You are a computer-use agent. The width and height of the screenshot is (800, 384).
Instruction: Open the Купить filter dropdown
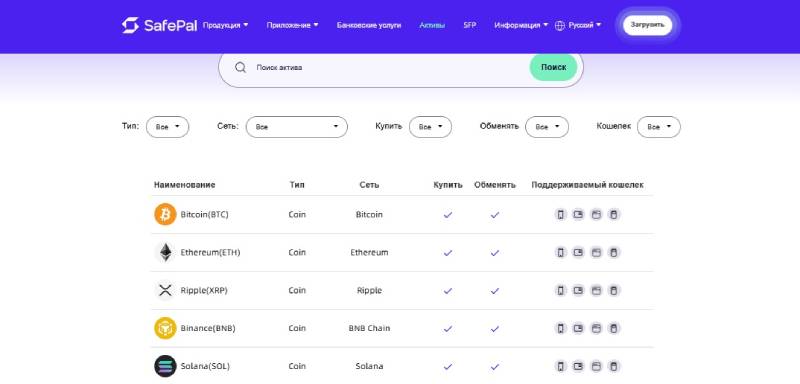[x=430, y=127]
